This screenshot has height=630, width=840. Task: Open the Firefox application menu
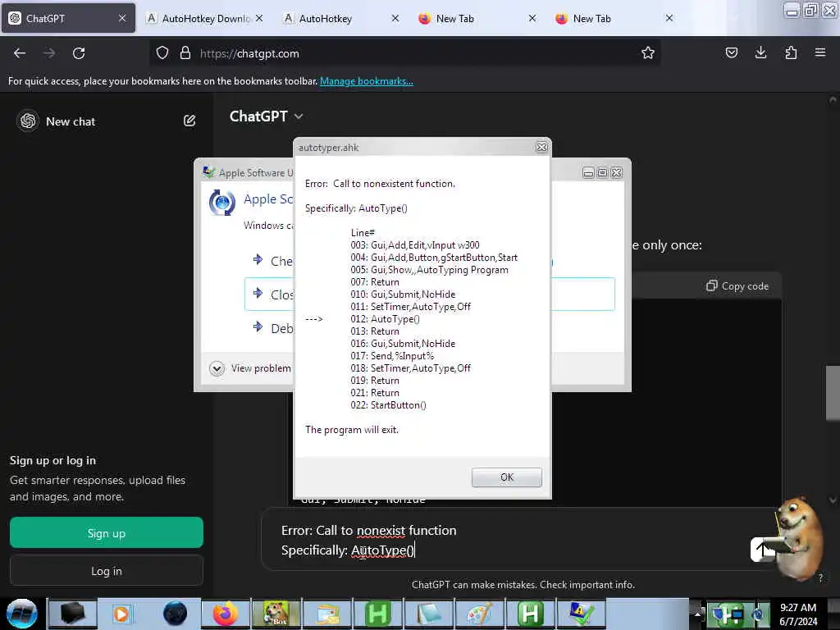click(820, 52)
